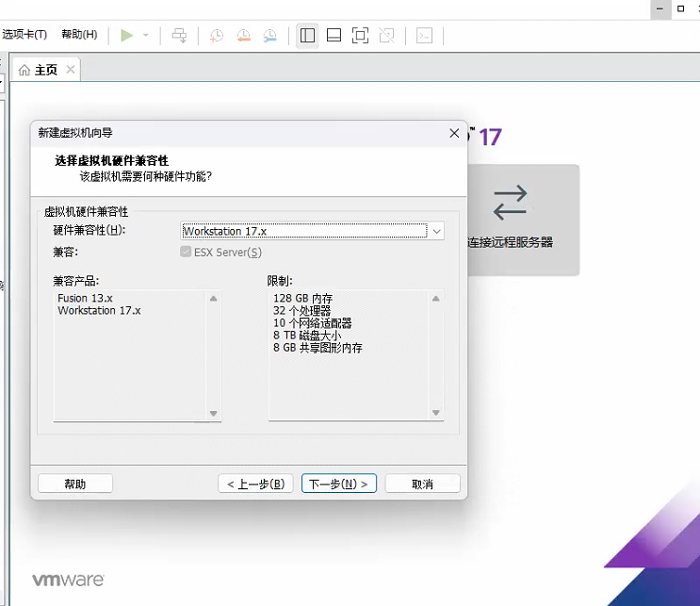700x606 pixels.
Task: Minimize the VMware Workstation window
Action: (x=659, y=8)
